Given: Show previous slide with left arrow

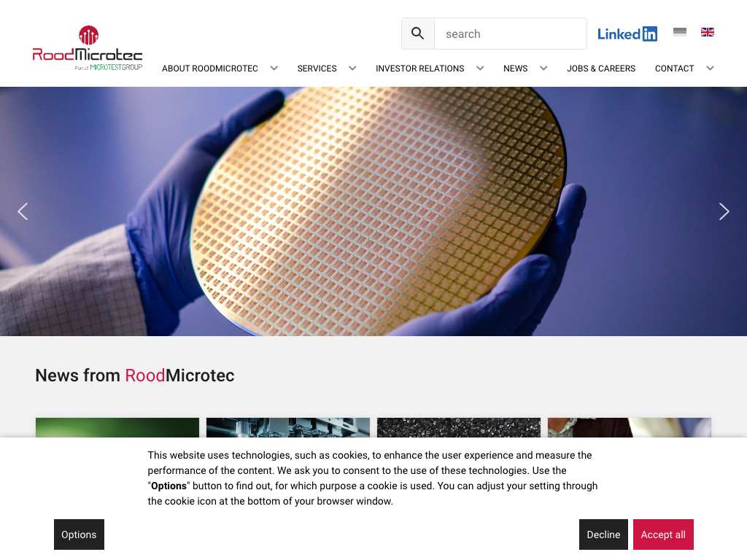Looking at the screenshot, I should point(23,211).
